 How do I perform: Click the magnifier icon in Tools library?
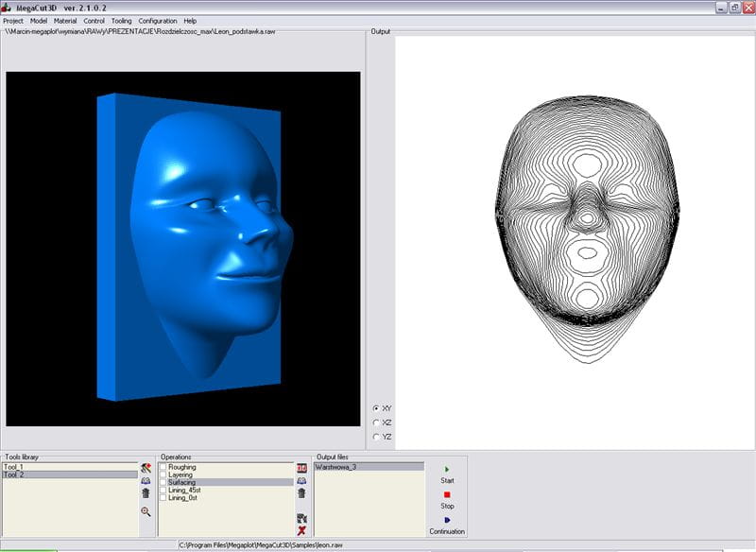click(x=146, y=511)
